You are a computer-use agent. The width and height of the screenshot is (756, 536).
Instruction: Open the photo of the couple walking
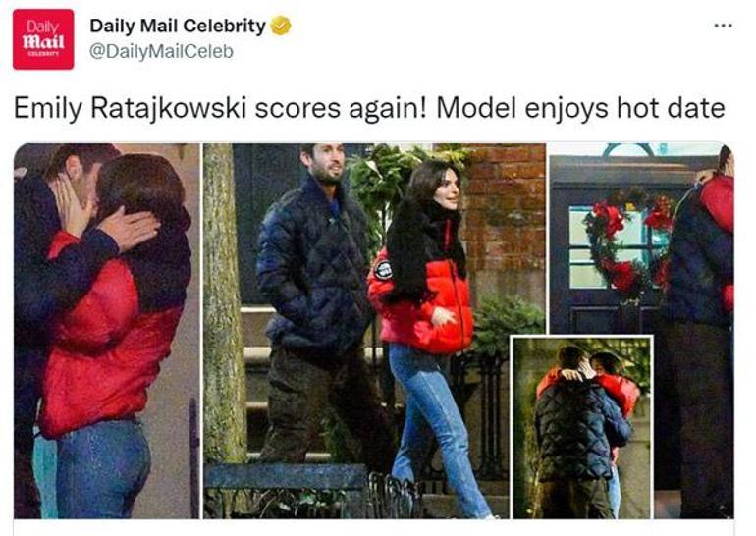(374, 331)
